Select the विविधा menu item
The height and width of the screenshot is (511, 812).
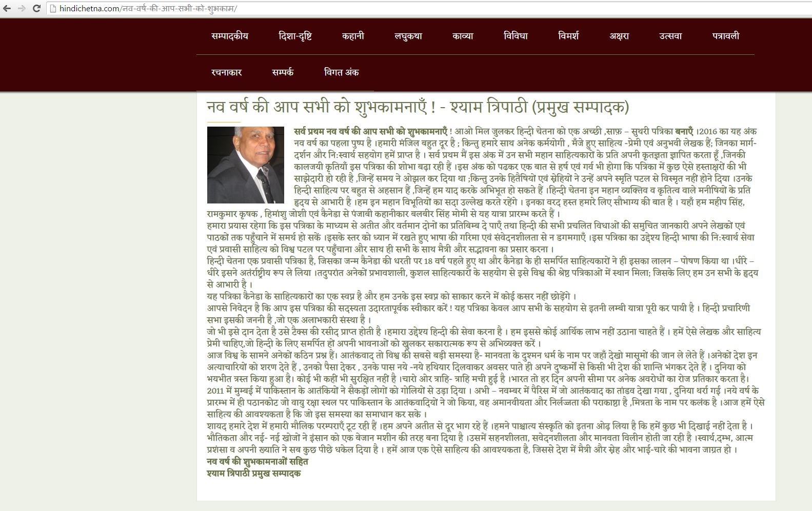(516, 36)
